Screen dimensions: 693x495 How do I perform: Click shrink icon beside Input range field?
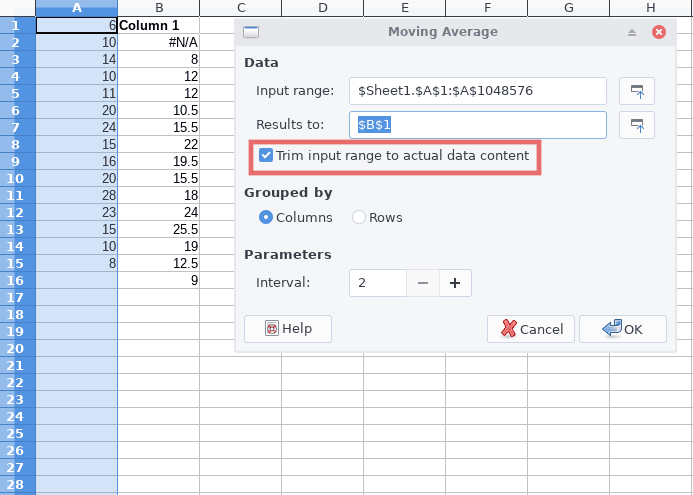click(x=636, y=91)
